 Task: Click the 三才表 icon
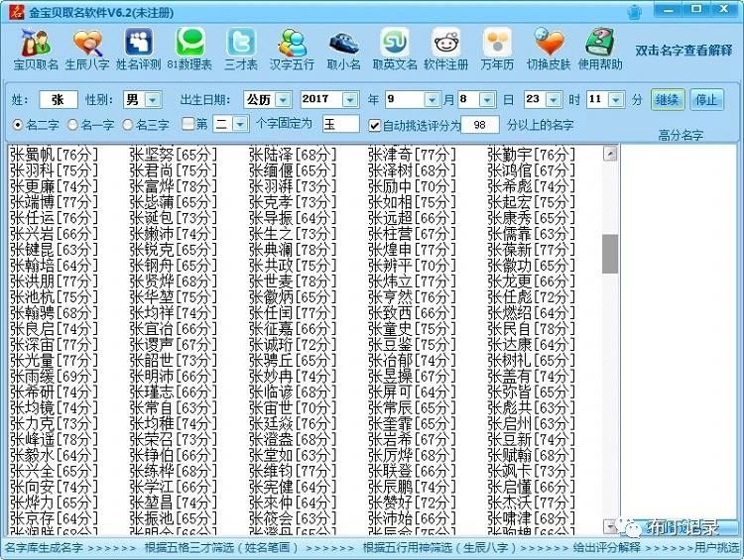pyautogui.click(x=241, y=49)
